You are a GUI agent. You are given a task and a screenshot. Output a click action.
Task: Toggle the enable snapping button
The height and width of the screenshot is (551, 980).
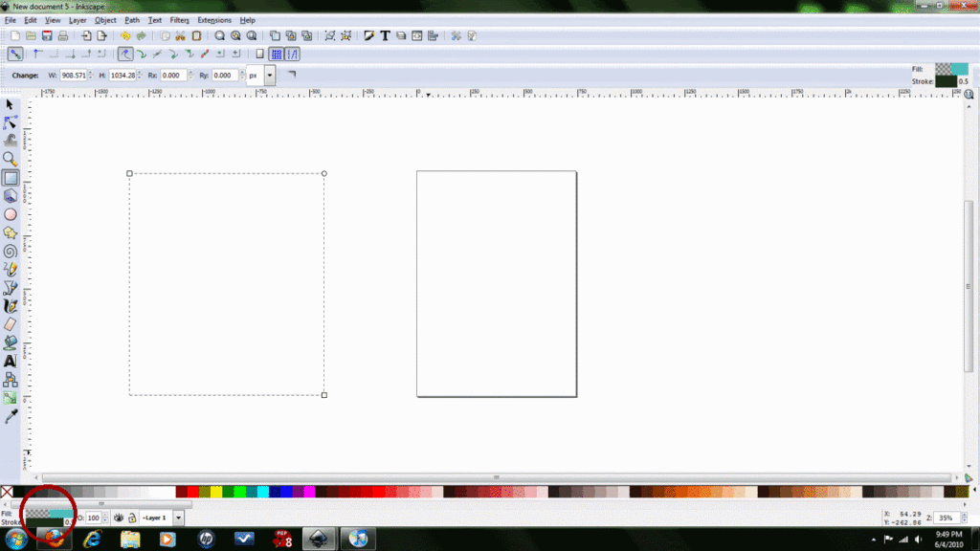(15, 55)
